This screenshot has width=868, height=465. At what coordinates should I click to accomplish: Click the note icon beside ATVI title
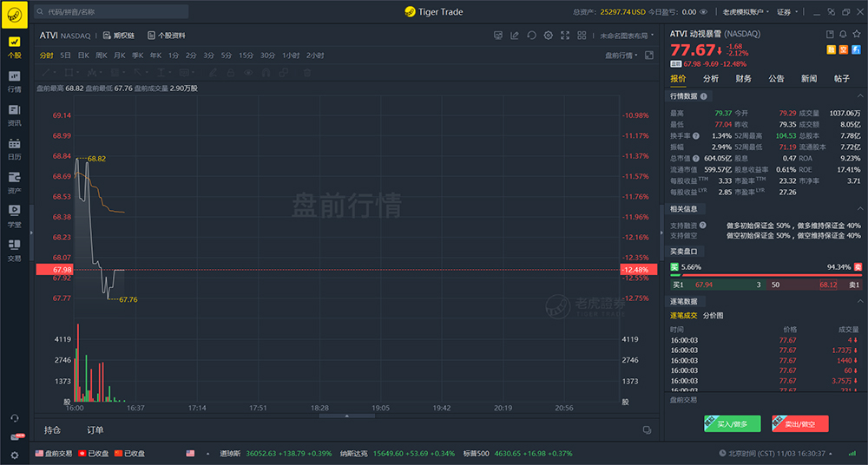(x=830, y=35)
